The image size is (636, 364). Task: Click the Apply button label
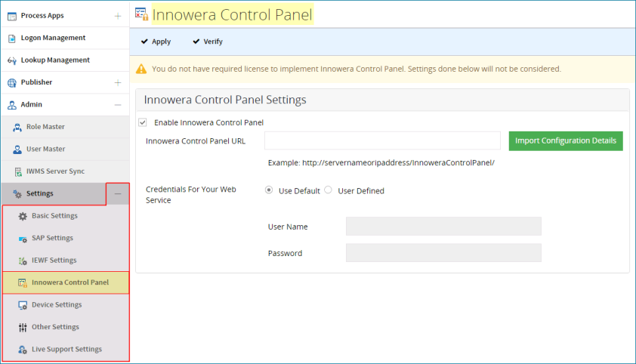(x=162, y=42)
